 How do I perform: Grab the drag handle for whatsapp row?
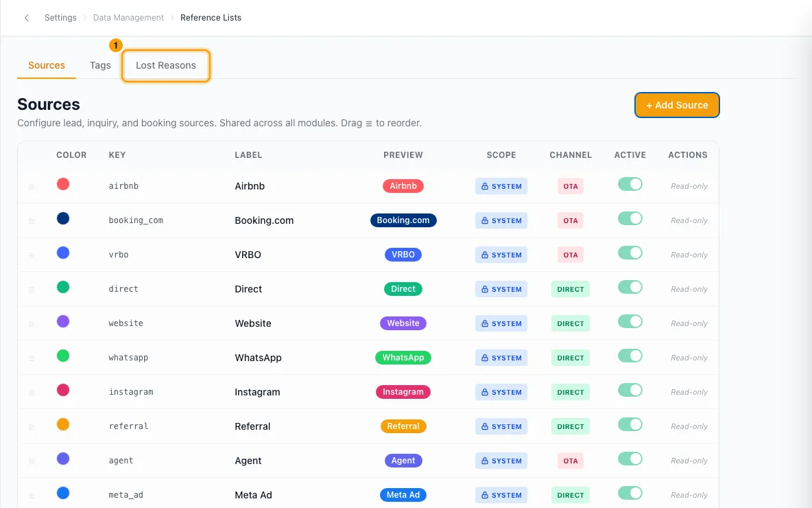click(x=32, y=358)
